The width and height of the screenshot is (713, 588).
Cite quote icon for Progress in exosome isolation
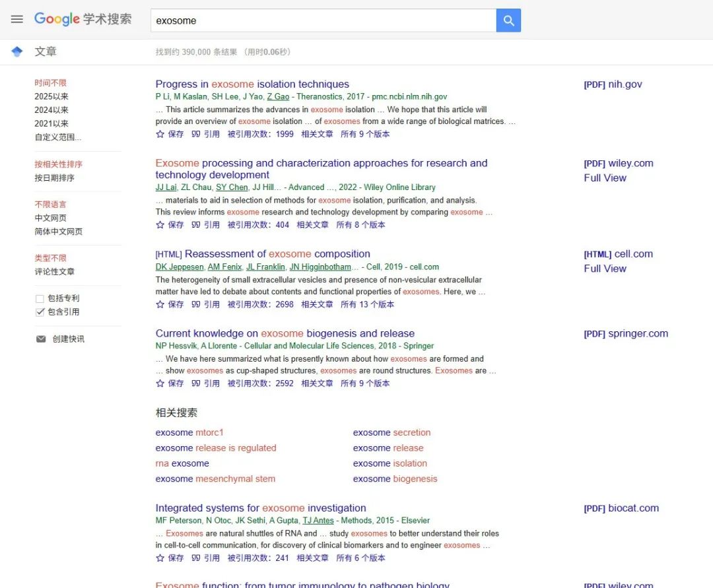click(x=195, y=134)
